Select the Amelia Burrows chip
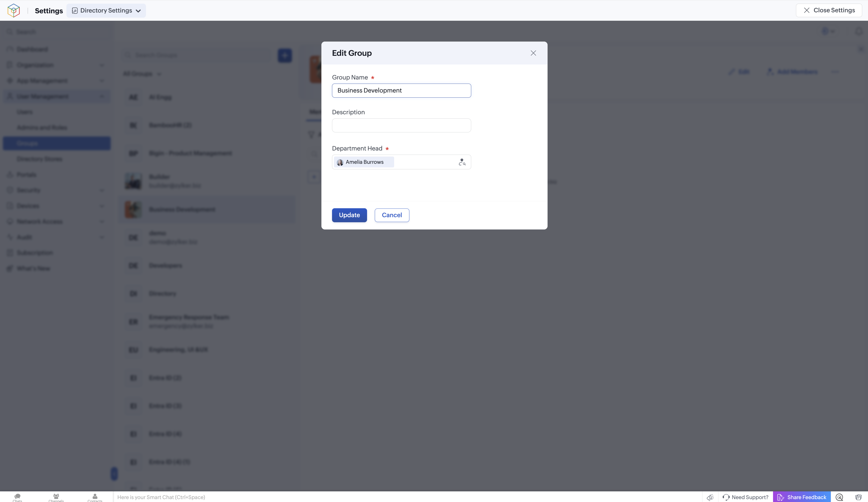 pyautogui.click(x=364, y=162)
